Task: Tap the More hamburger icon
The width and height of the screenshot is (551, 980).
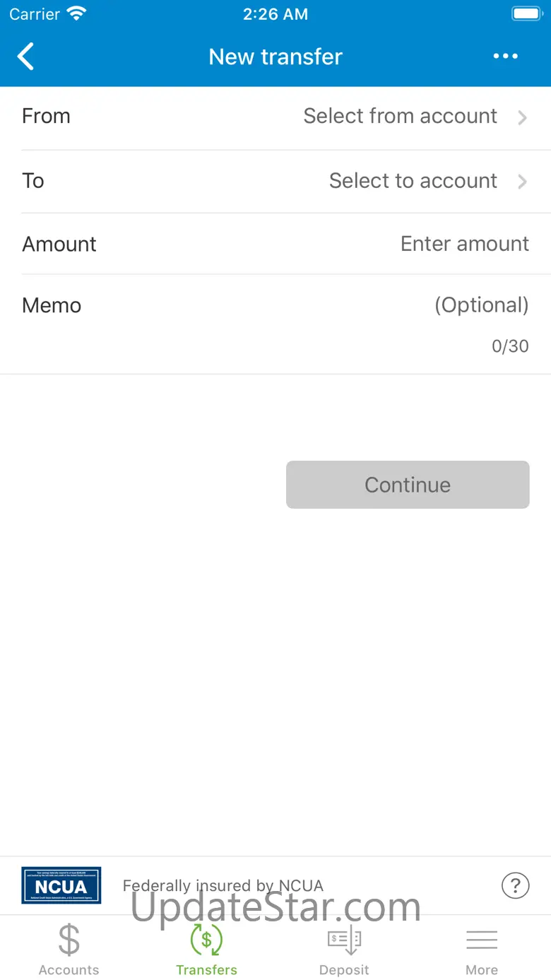Action: 482,940
